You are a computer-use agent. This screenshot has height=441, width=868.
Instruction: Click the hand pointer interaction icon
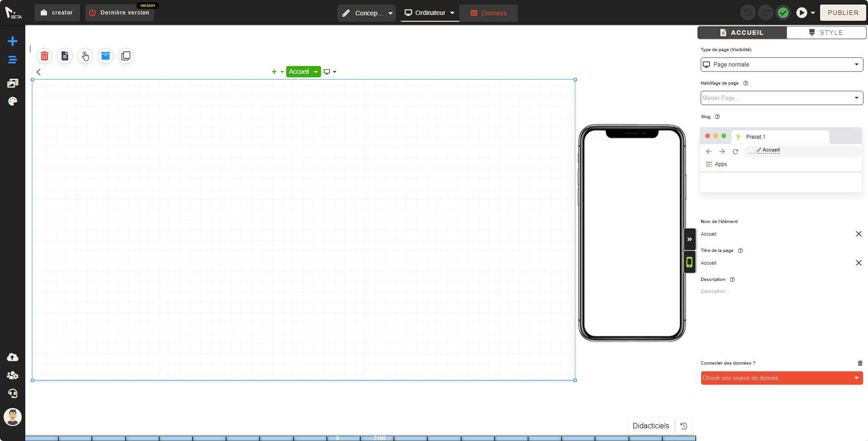tap(85, 56)
